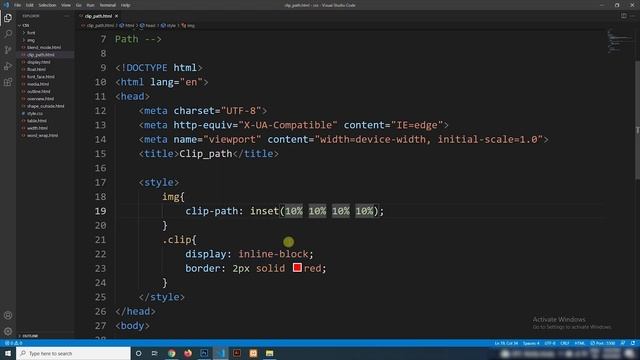Viewport: 640px width, 360px height.
Task: Open the Extensions view
Action: point(8,82)
